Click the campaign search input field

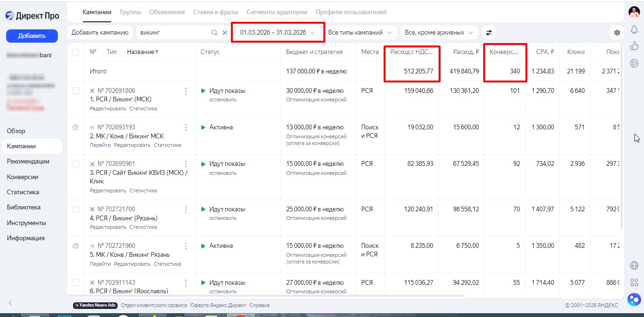click(173, 33)
